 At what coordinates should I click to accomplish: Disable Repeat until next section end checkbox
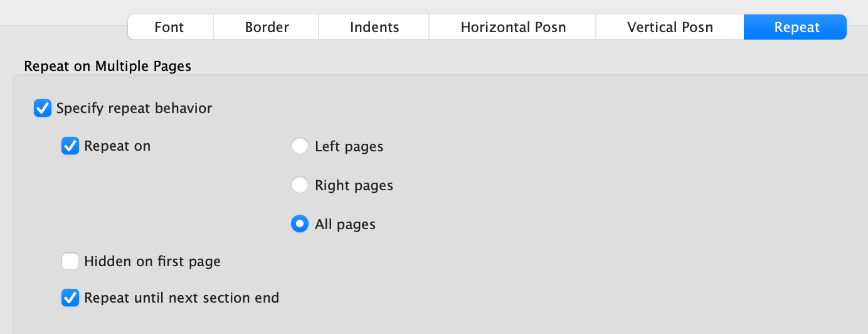[x=70, y=298]
